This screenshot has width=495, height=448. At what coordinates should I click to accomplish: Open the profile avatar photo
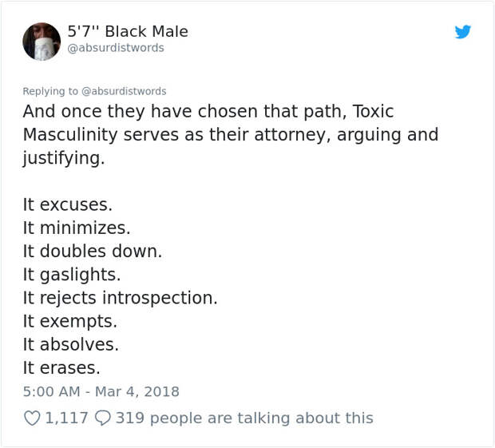tap(42, 42)
